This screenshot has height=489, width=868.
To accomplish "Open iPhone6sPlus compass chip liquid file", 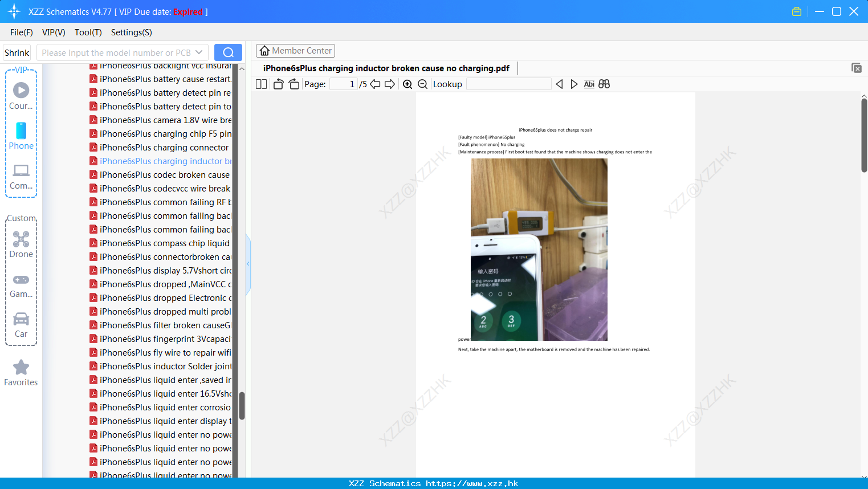I will [160, 243].
